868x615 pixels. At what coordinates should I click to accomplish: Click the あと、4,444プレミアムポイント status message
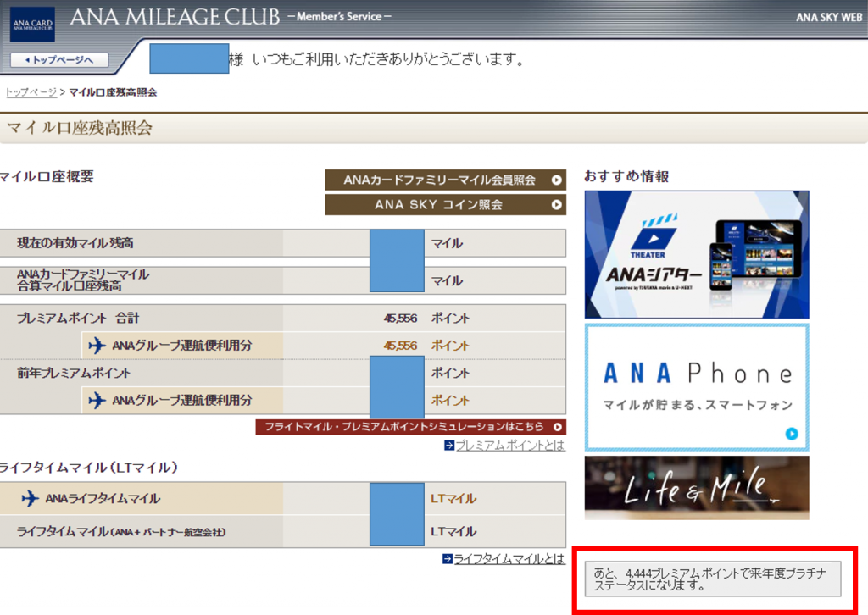click(713, 579)
